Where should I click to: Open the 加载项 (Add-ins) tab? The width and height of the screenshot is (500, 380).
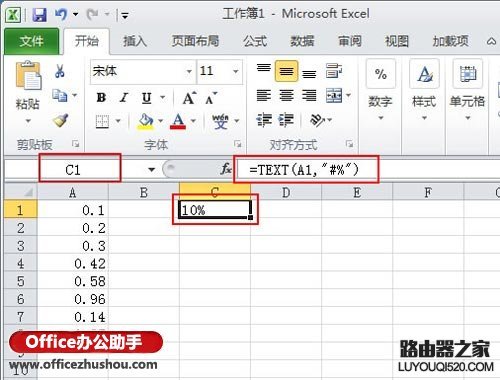[450, 41]
